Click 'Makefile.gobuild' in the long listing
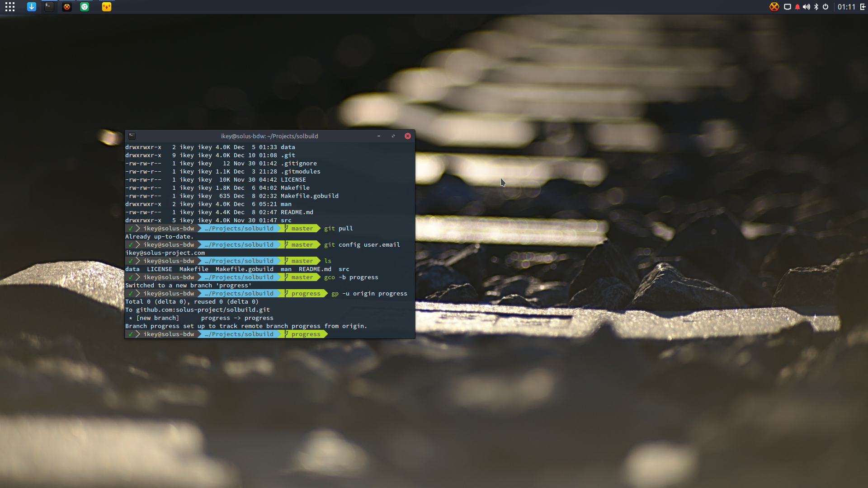Screen dimensions: 868x488 click(x=310, y=196)
